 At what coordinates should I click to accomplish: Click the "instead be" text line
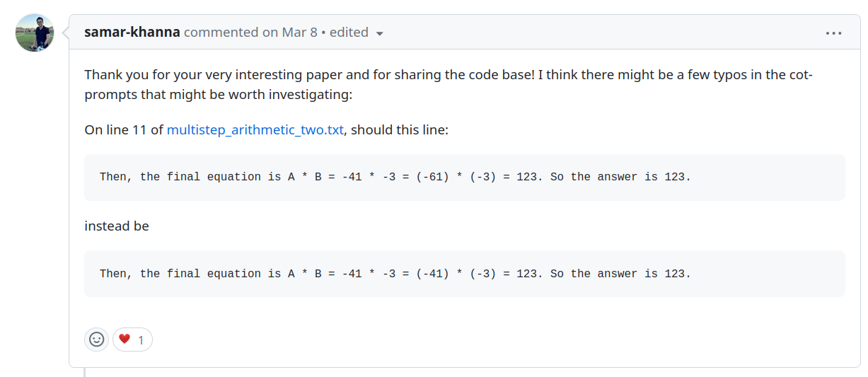click(117, 226)
